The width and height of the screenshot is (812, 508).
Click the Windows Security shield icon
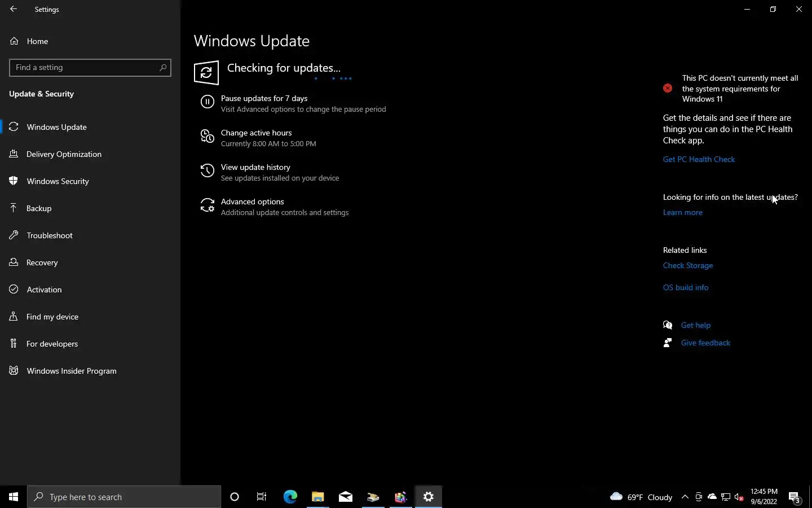tap(14, 181)
